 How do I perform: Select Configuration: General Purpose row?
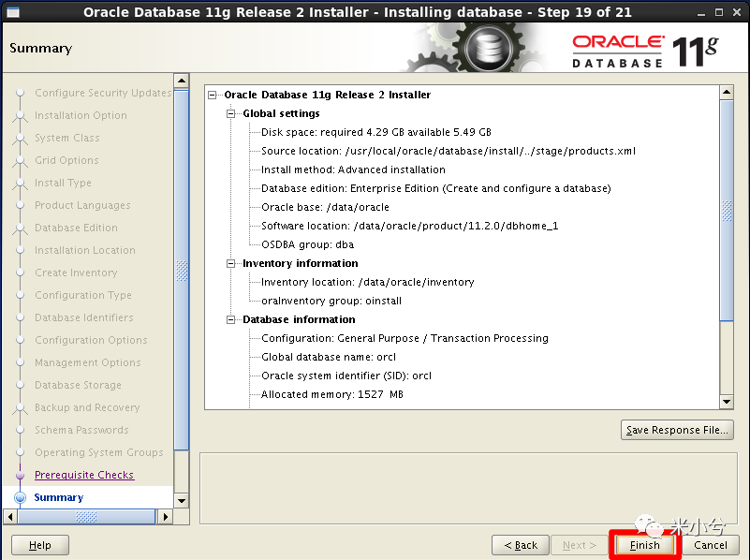coord(404,338)
